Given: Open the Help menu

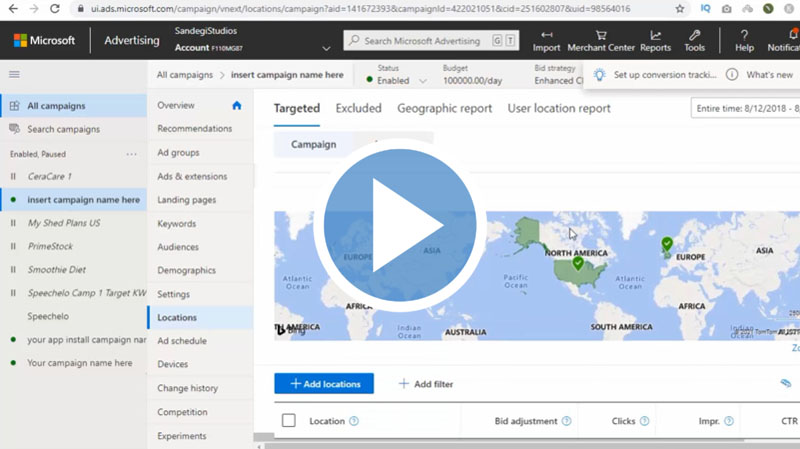Looking at the screenshot, I should tap(744, 41).
